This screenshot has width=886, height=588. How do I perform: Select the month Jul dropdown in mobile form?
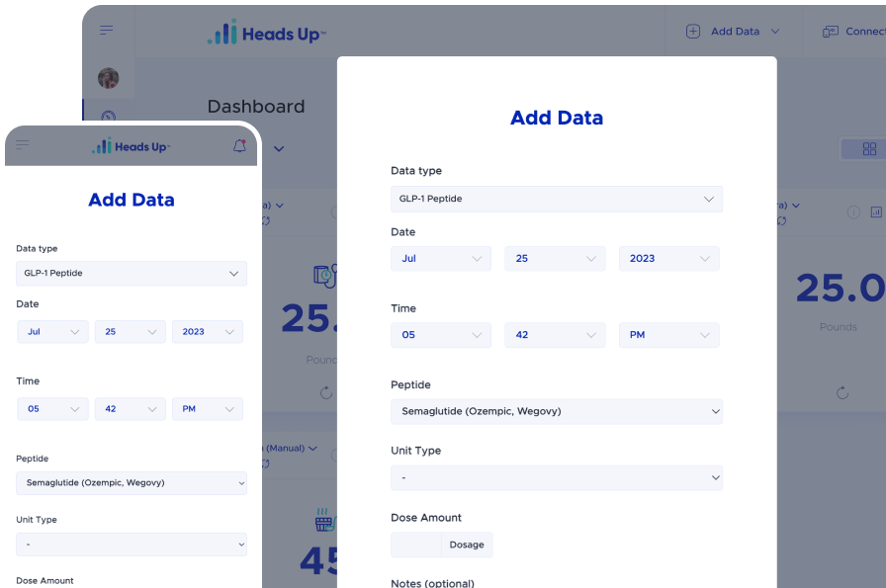click(52, 332)
